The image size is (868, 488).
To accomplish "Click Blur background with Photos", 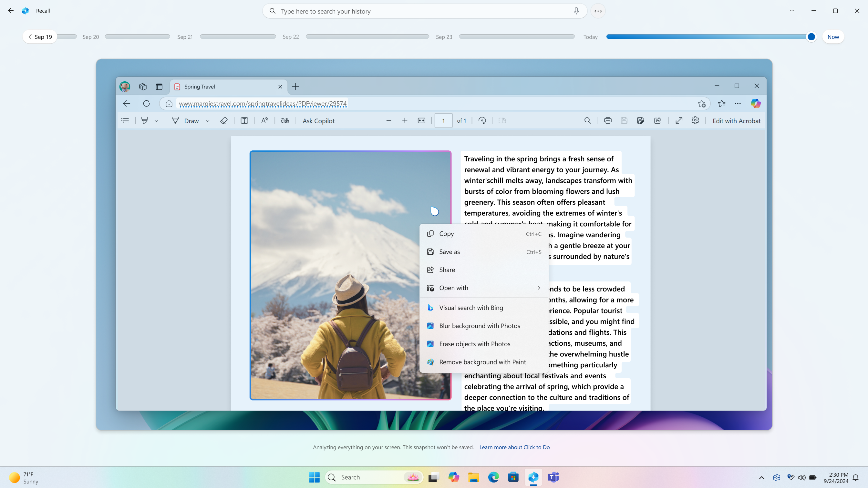I will tap(480, 325).
